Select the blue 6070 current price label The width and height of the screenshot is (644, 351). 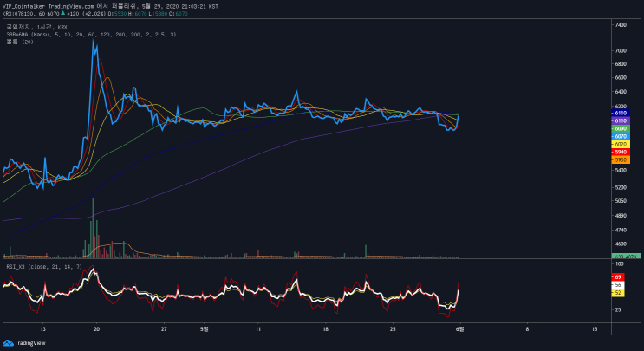[621, 136]
